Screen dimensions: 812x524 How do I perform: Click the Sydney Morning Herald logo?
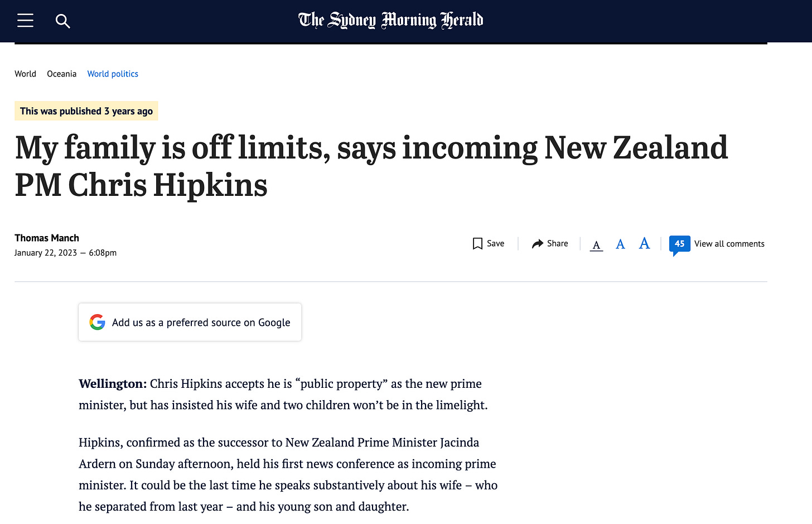tap(390, 20)
